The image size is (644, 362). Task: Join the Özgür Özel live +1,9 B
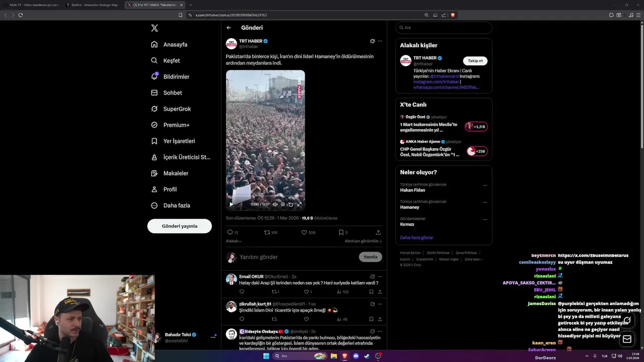pos(476,127)
